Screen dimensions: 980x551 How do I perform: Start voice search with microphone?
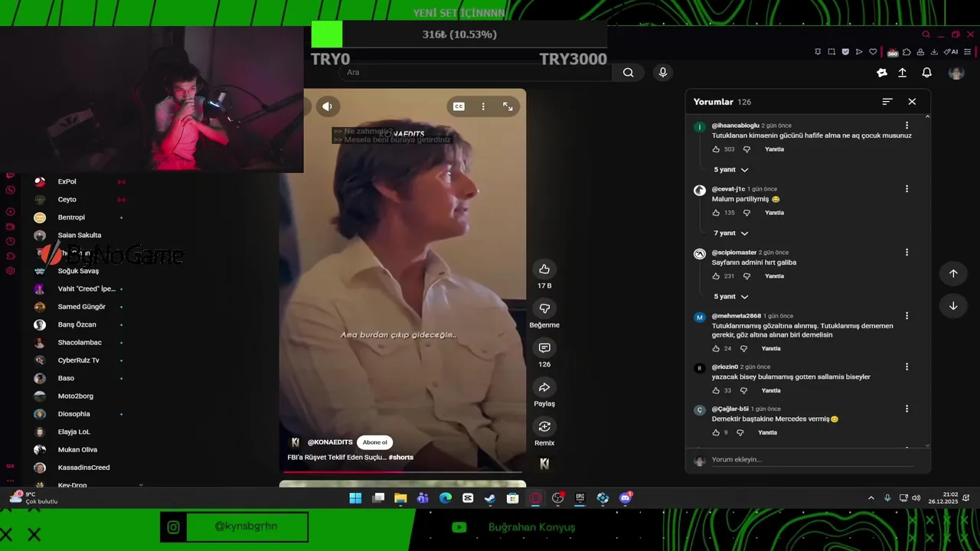663,72
